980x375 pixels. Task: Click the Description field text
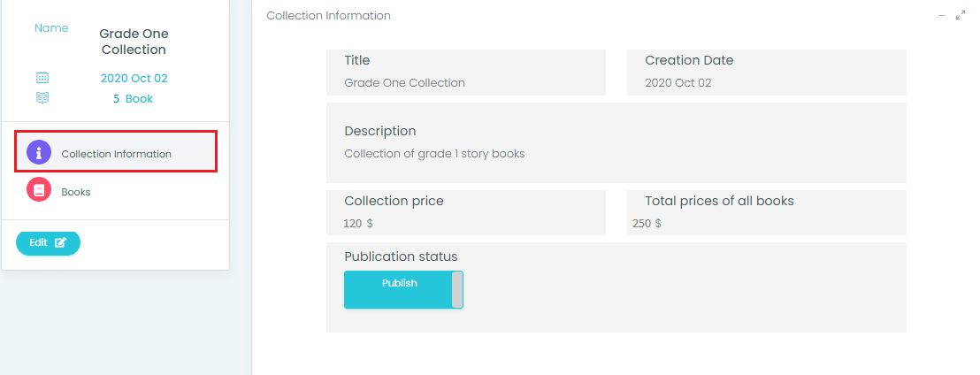click(x=434, y=153)
